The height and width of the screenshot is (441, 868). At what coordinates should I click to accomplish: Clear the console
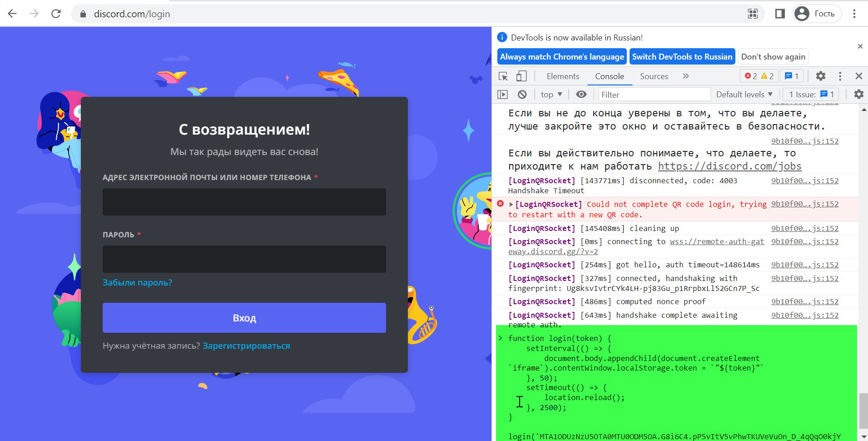click(522, 95)
